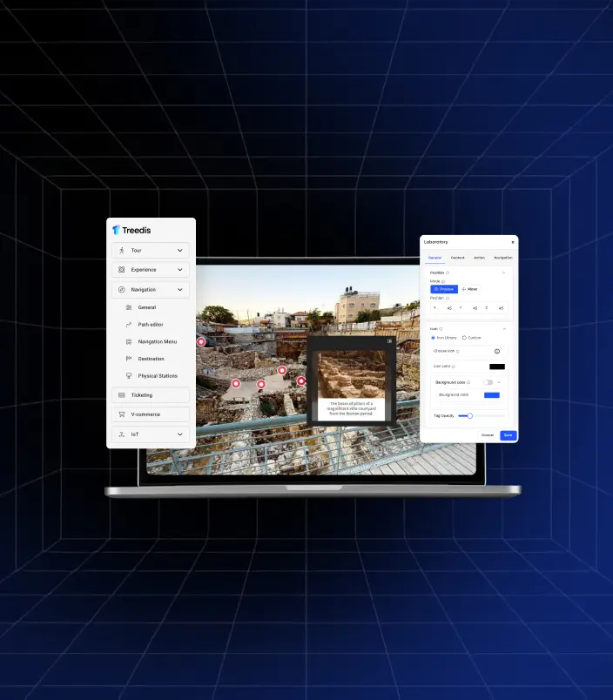Click the Z position value field
Viewport: 613px width, 700px height.
[501, 308]
